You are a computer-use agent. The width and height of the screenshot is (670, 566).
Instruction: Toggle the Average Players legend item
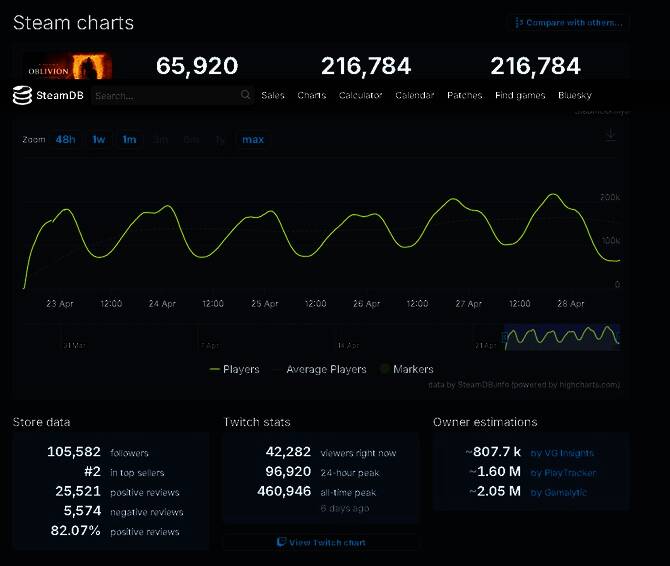click(x=318, y=369)
